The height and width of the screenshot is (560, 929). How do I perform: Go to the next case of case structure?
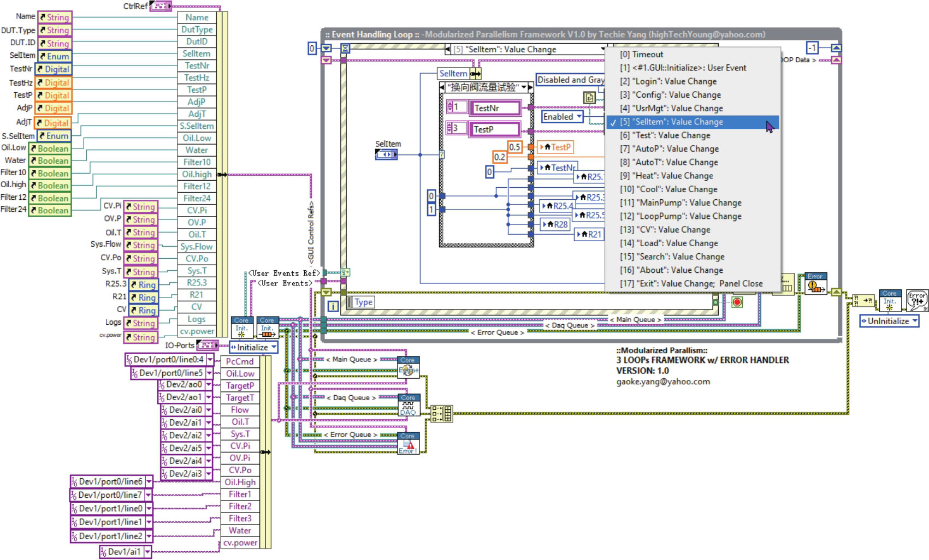click(530, 87)
